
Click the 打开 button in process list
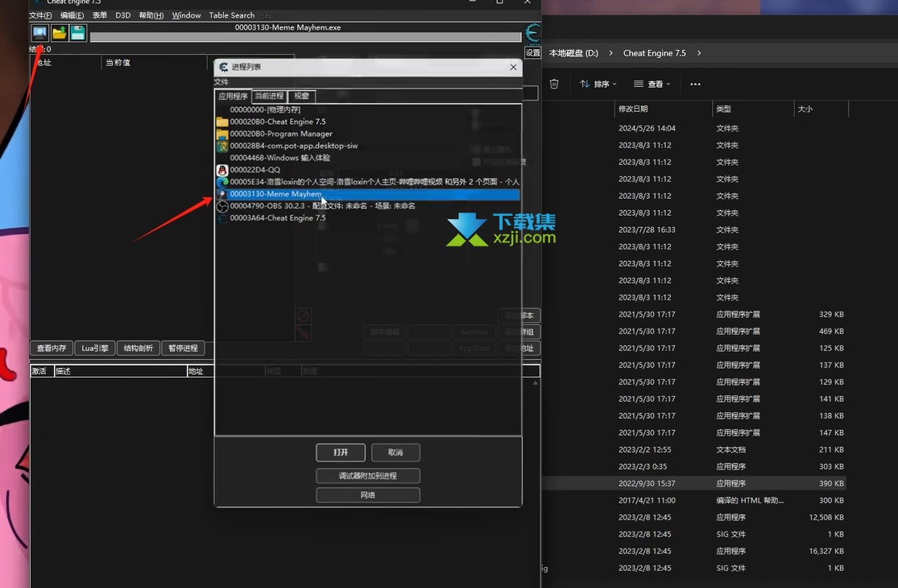341,453
